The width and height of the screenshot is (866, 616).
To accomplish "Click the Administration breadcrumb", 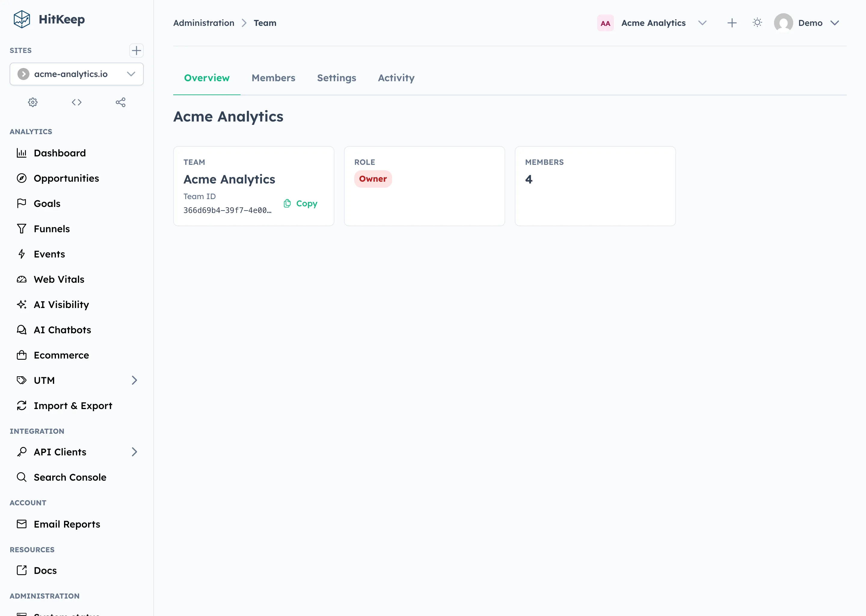I will coord(204,23).
